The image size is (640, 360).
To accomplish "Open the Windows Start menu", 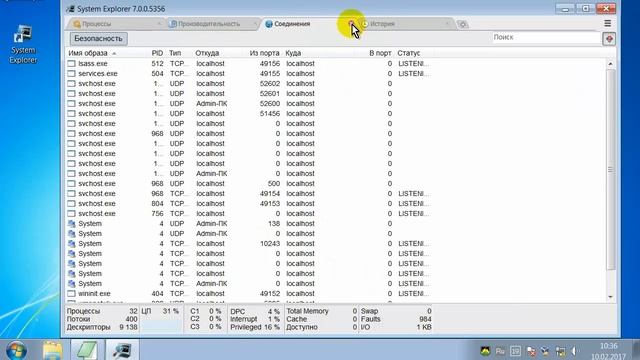I will pyautogui.click(x=16, y=350).
